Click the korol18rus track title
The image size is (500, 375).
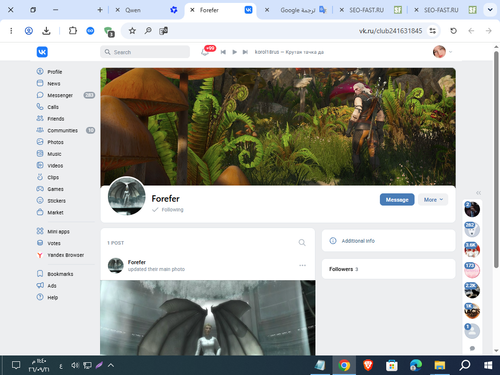[289, 52]
